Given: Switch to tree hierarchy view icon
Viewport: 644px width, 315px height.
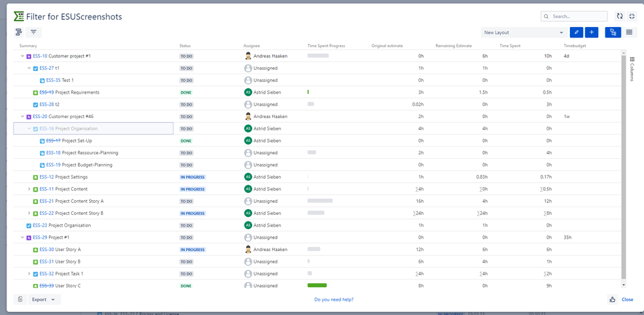Looking at the screenshot, I should (x=613, y=32).
